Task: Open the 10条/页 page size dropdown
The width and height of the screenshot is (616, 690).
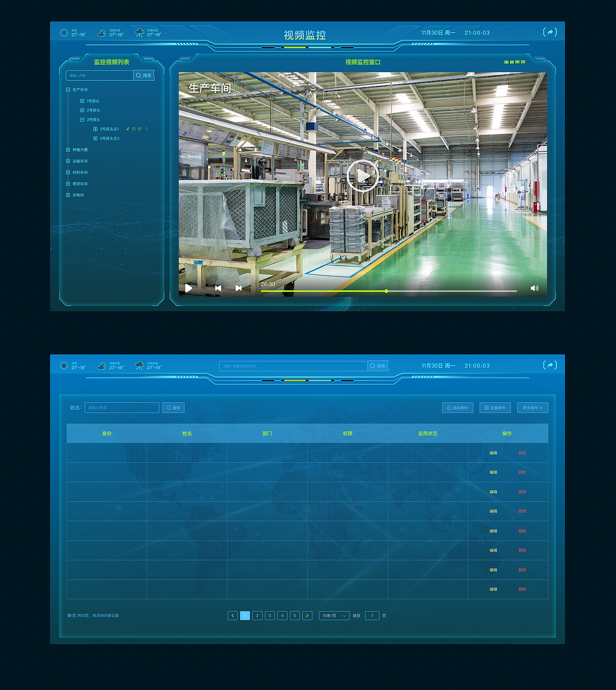Action: click(334, 615)
